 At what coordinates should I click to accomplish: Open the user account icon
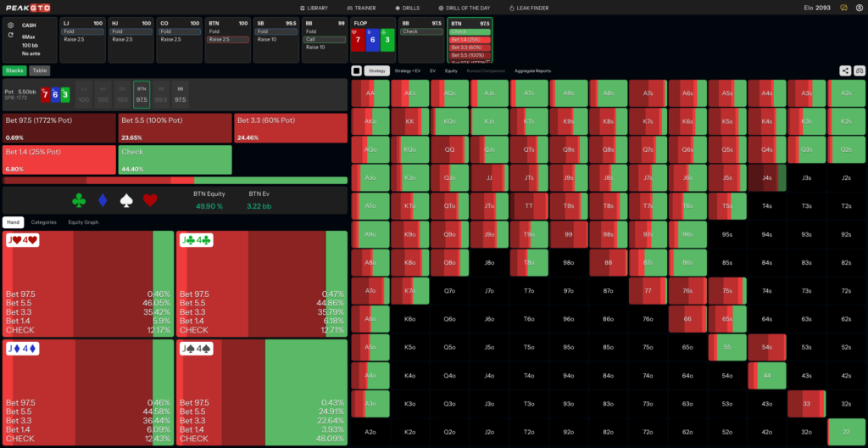[860, 8]
